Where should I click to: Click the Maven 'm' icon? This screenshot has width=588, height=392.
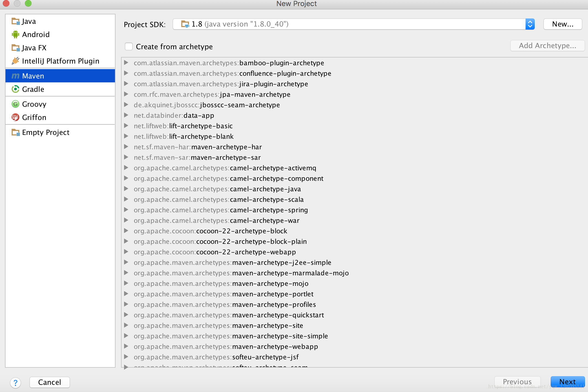click(x=15, y=76)
